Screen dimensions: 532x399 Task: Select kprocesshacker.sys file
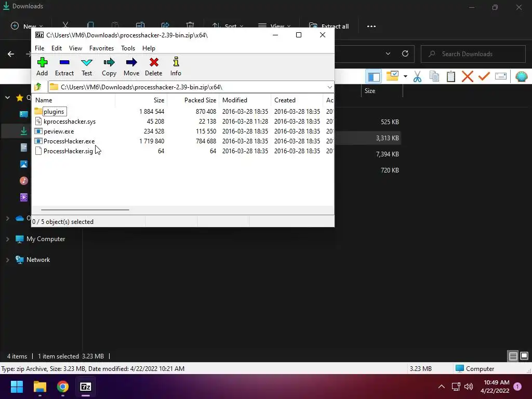(69, 122)
